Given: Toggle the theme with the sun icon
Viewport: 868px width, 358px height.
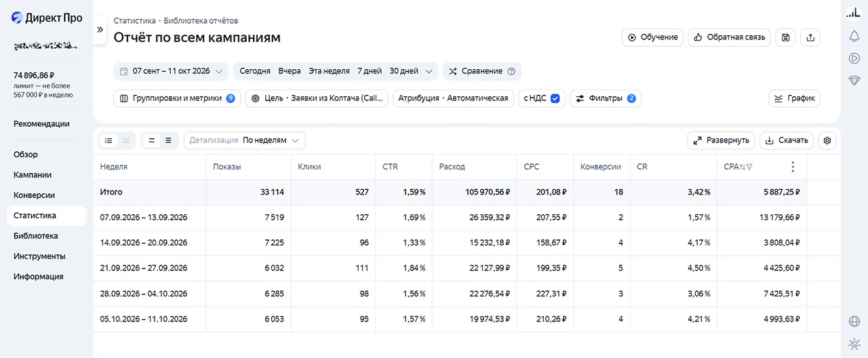Looking at the screenshot, I should [x=854, y=343].
